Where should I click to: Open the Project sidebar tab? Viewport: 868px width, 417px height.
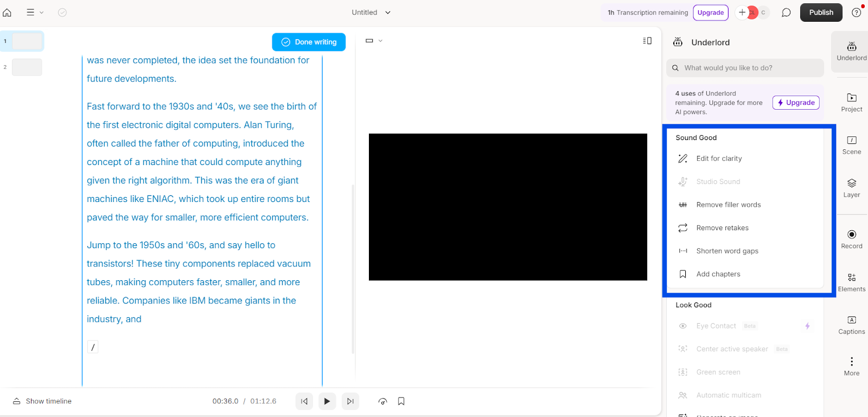[851, 102]
